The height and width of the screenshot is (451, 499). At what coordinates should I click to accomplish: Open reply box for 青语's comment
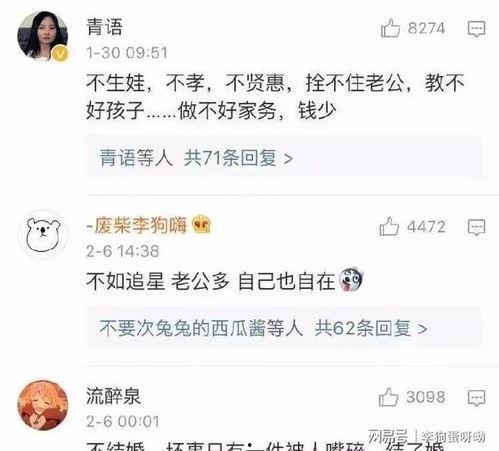pos(476,29)
